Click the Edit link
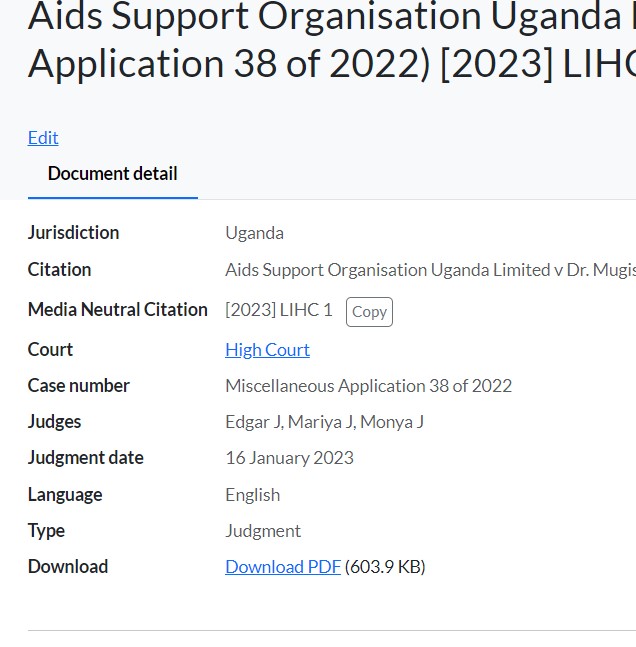The height and width of the screenshot is (647, 636). pos(43,138)
